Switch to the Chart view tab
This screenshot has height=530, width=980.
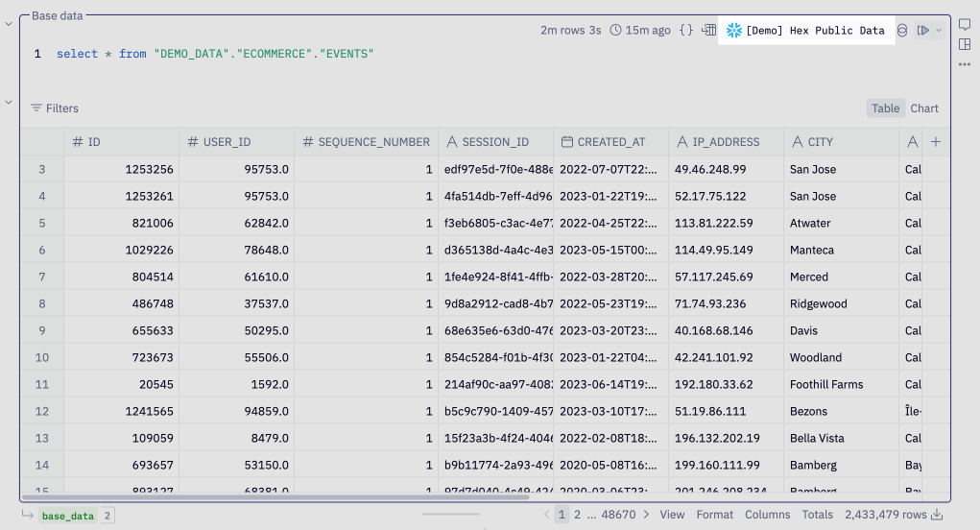tap(924, 108)
